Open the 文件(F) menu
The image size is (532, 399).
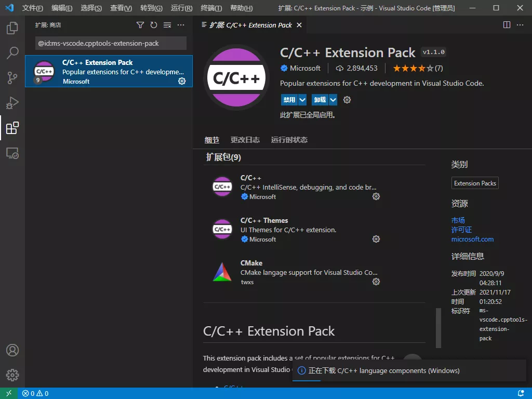[33, 8]
